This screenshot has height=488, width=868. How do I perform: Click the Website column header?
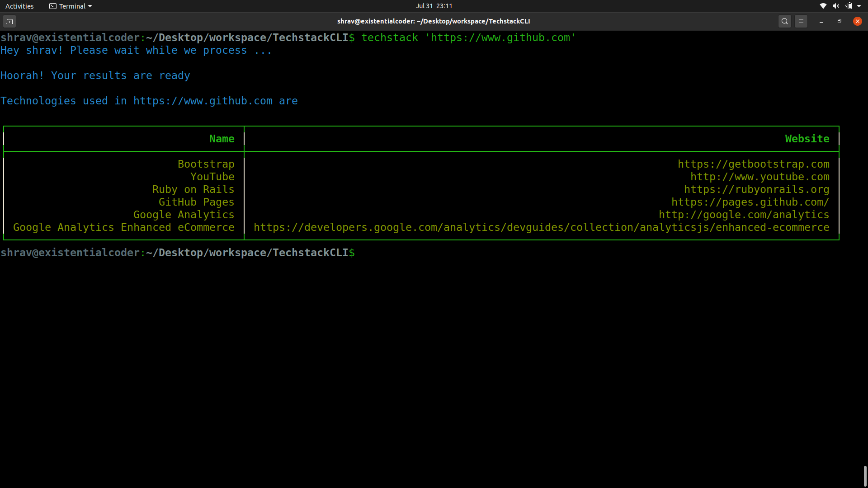pos(807,139)
